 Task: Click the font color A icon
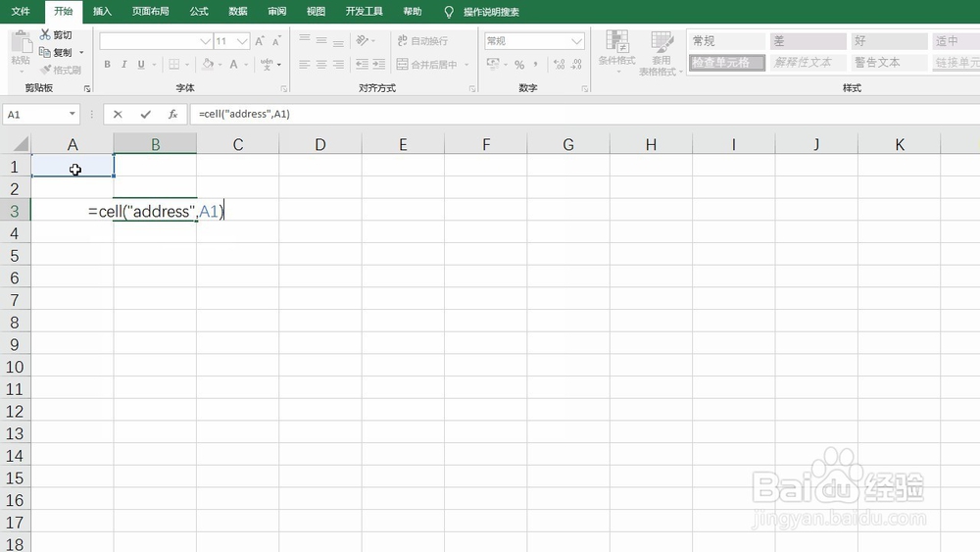pyautogui.click(x=234, y=64)
